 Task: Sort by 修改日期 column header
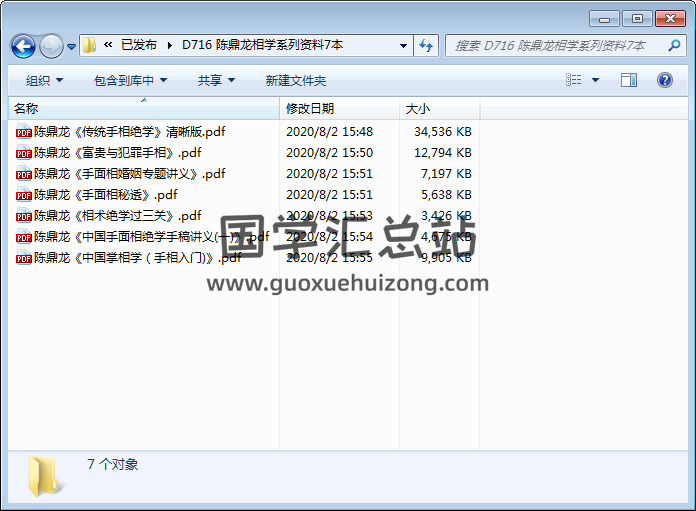[x=340, y=108]
